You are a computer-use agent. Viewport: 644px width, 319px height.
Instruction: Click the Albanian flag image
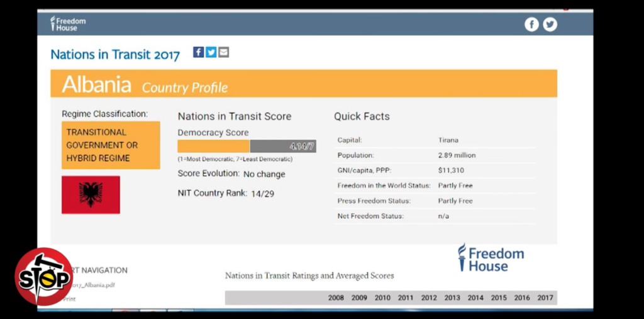click(x=91, y=195)
